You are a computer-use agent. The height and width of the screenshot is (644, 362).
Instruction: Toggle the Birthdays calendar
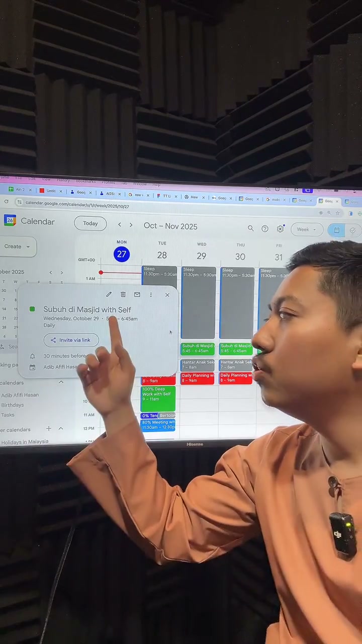coord(13,405)
